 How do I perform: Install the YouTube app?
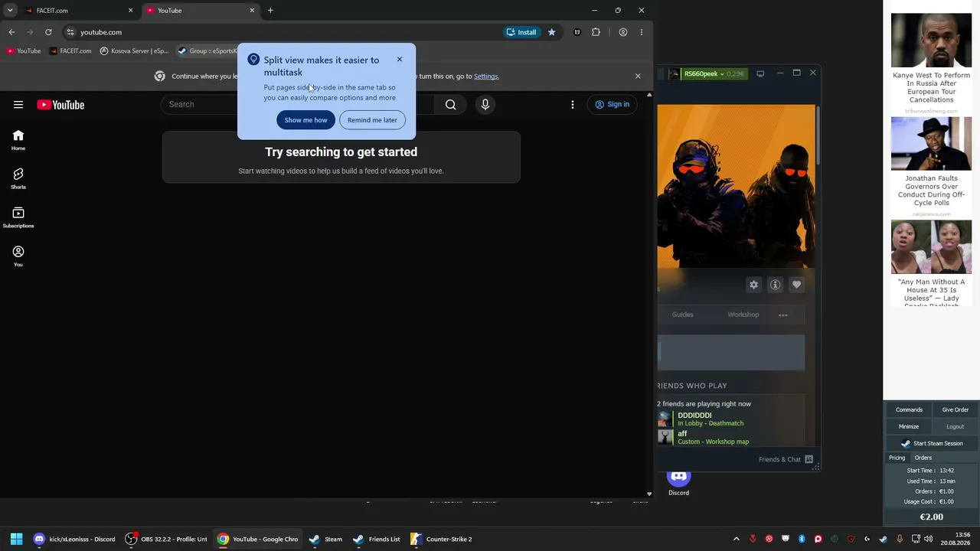click(x=521, y=32)
